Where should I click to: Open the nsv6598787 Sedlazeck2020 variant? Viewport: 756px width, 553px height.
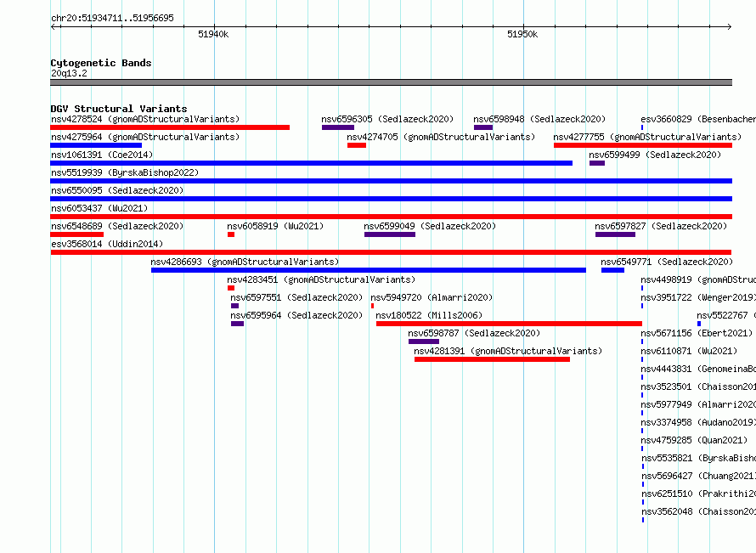point(474,333)
